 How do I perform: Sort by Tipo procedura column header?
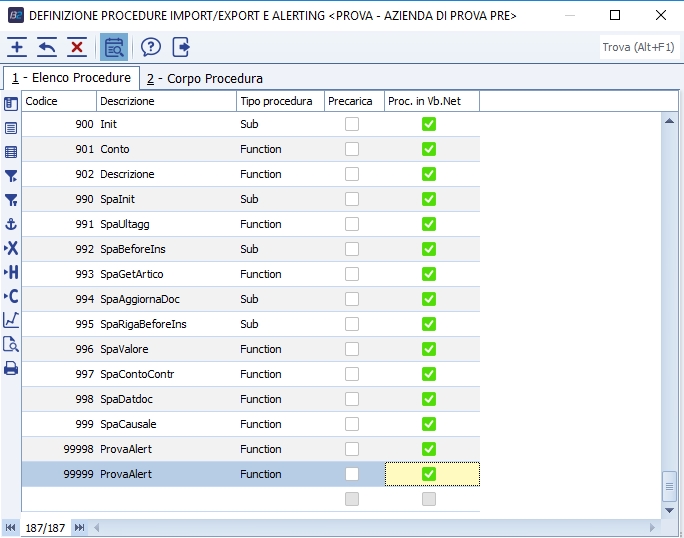tap(280, 101)
